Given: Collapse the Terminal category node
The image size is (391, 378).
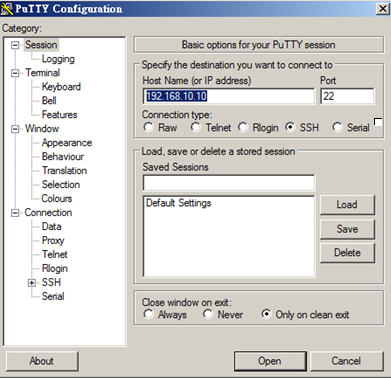Looking at the screenshot, I should coord(15,73).
